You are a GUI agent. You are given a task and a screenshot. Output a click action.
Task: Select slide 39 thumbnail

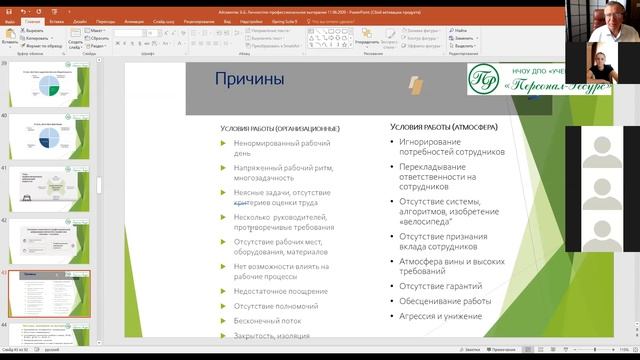49,85
